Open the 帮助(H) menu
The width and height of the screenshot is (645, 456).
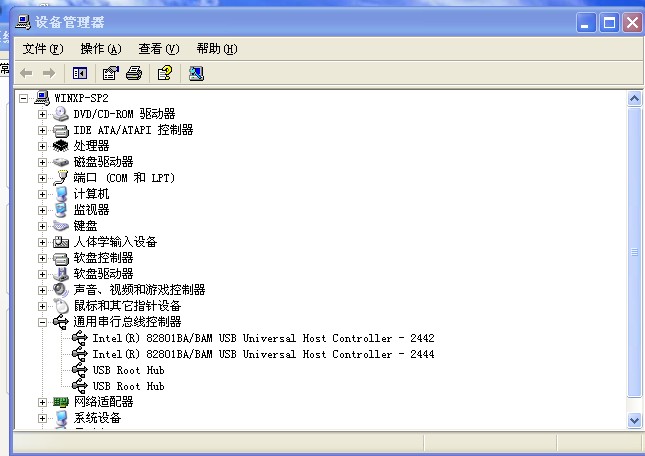pyautogui.click(x=217, y=49)
